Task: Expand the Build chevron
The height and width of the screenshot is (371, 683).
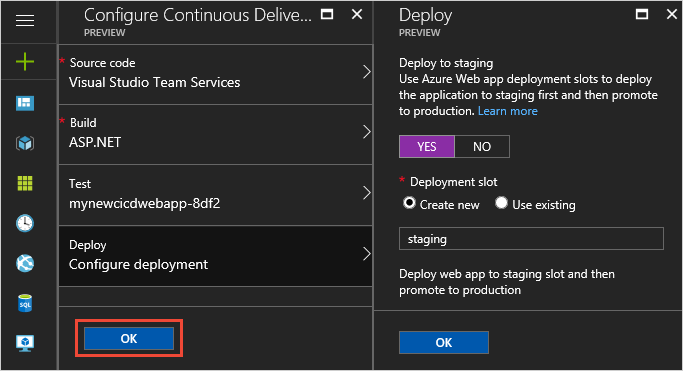Action: tap(366, 132)
